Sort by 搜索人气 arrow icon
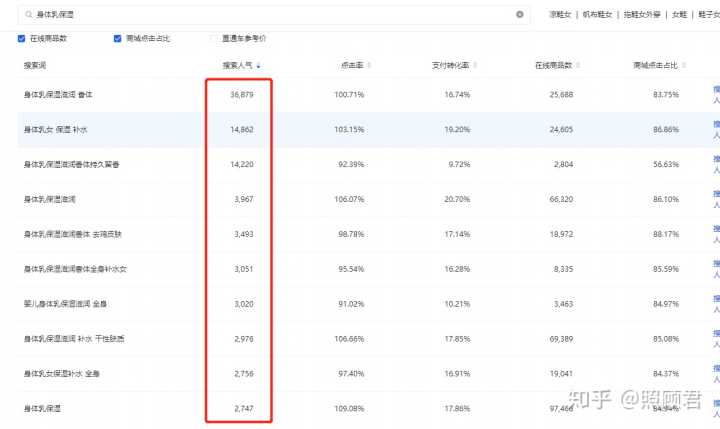 point(259,65)
